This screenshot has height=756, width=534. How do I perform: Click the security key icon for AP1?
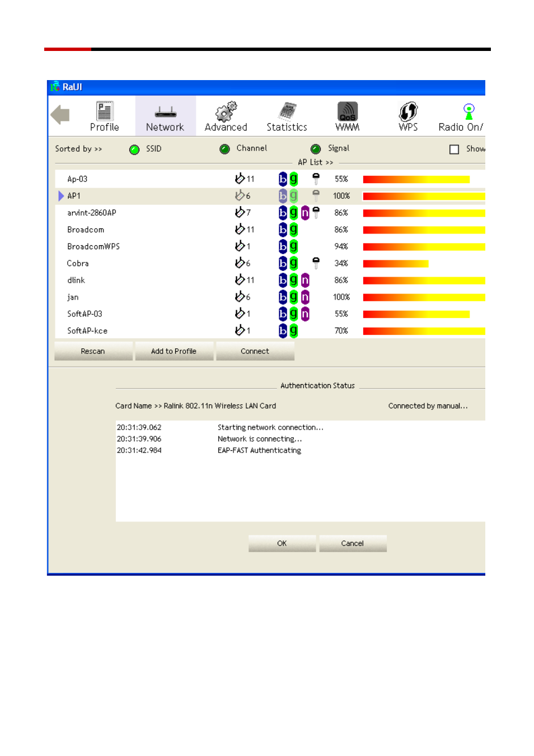[x=316, y=195]
